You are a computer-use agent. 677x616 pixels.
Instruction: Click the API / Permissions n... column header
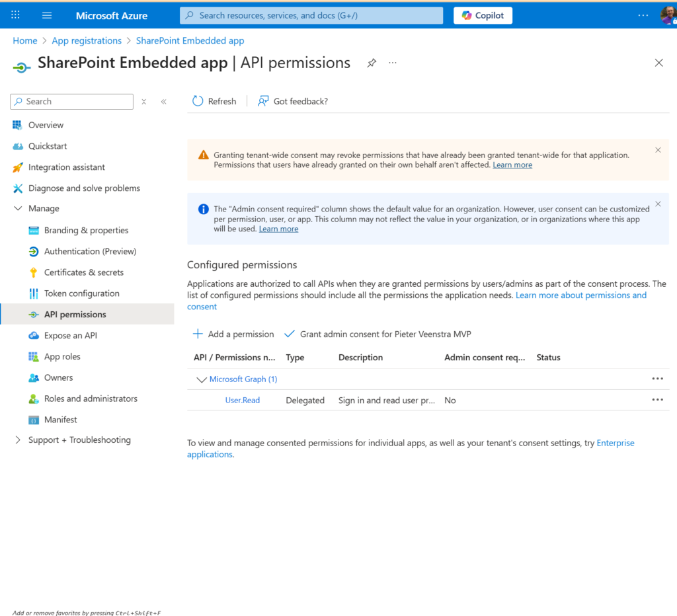(235, 358)
